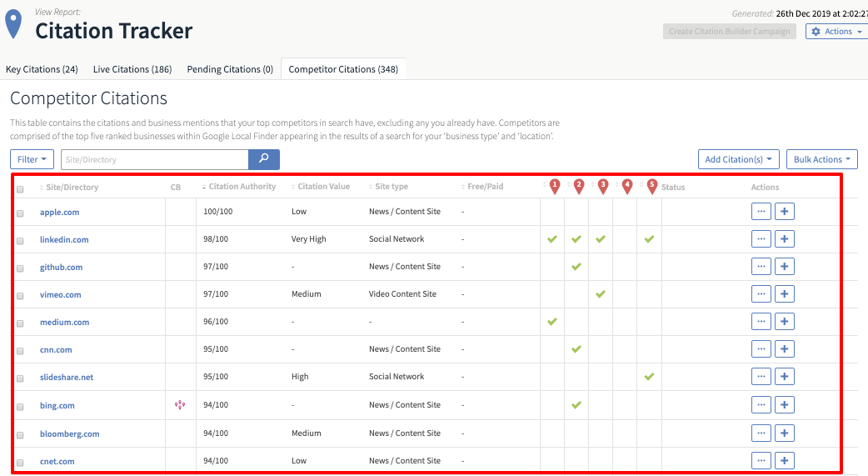Click competitor 4 map pin header
Viewport: 868px width, 476px height.
point(627,187)
